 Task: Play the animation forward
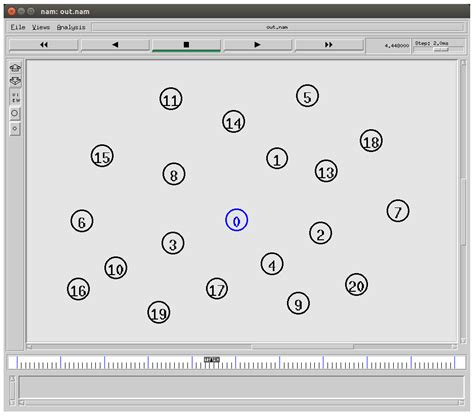(257, 45)
